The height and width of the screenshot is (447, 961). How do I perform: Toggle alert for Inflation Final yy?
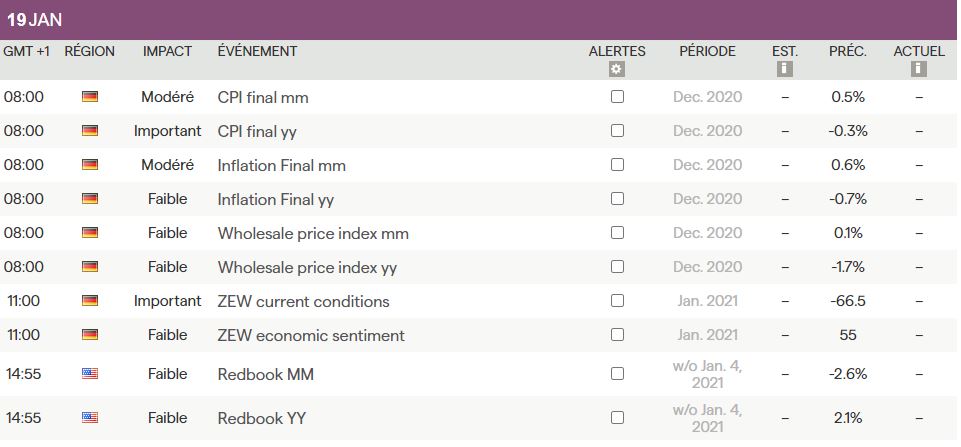tap(617, 199)
